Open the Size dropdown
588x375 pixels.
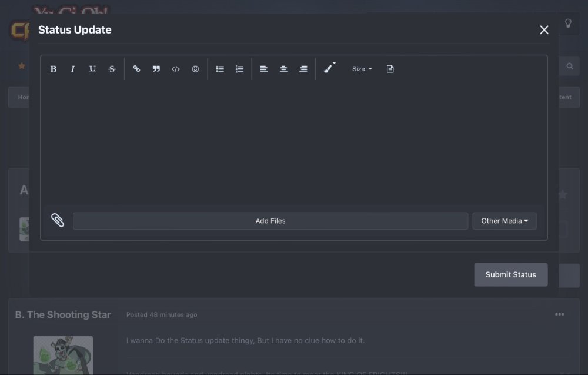pyautogui.click(x=362, y=69)
